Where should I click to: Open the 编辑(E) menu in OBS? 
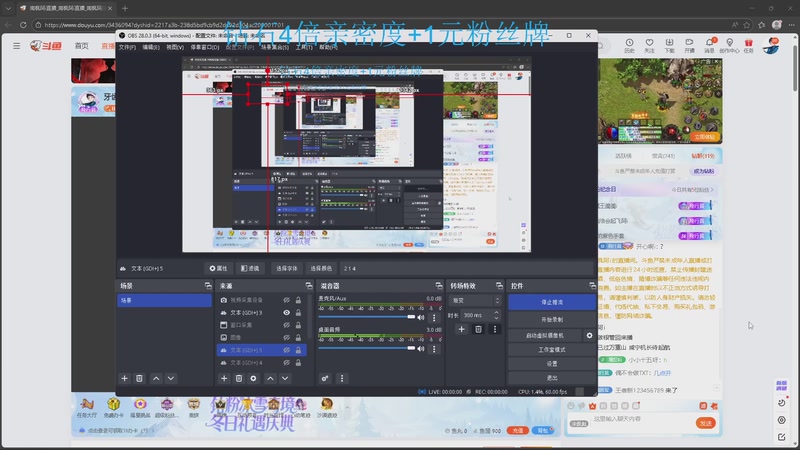[151, 47]
